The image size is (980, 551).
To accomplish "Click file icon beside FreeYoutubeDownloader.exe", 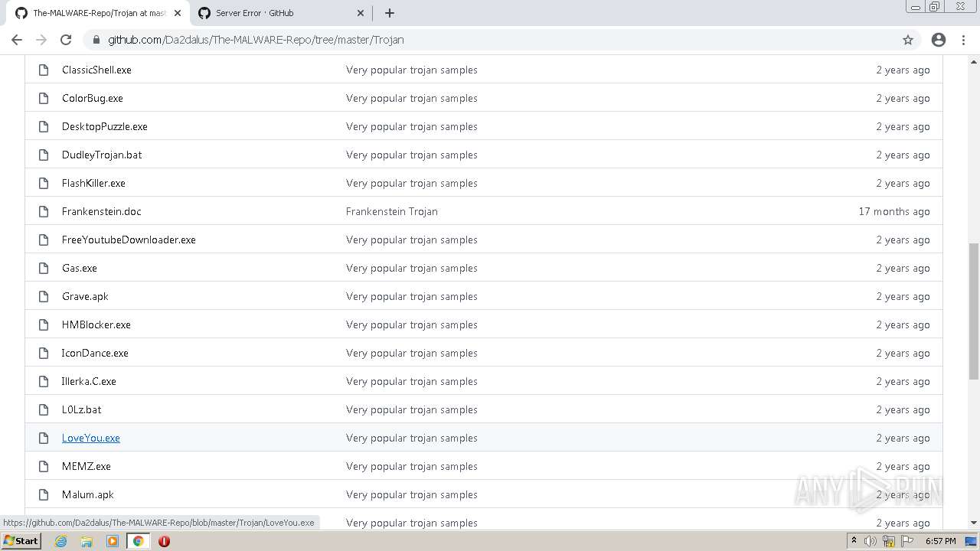I will [44, 240].
